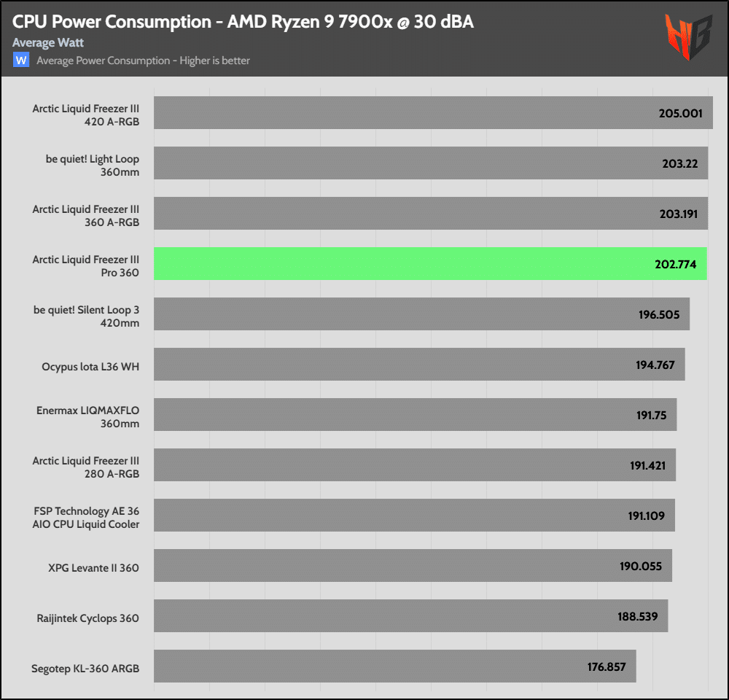Click the 191.421 value for the 280 A-RGB
The image size is (729, 700).
(x=647, y=465)
